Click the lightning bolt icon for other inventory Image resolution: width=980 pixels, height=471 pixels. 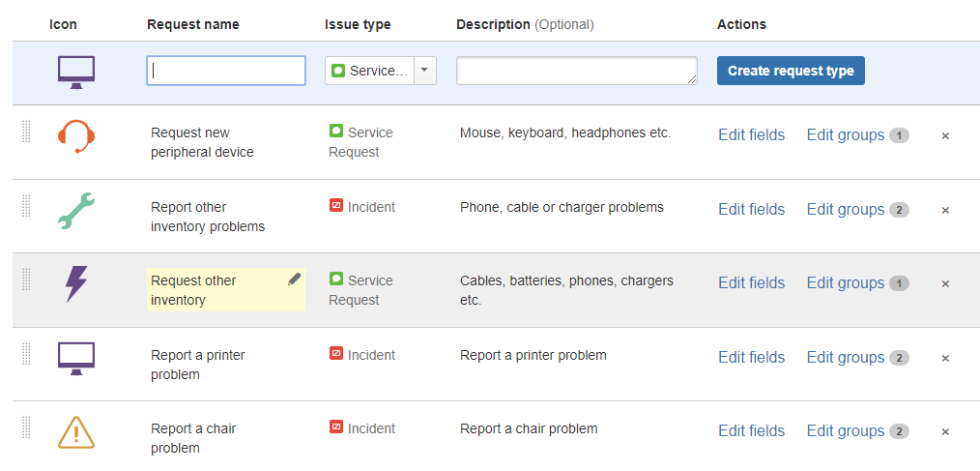(x=76, y=283)
